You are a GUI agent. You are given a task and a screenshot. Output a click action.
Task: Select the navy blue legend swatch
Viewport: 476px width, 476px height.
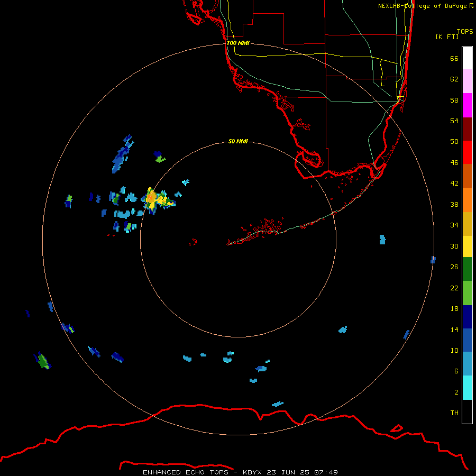pos(467,317)
